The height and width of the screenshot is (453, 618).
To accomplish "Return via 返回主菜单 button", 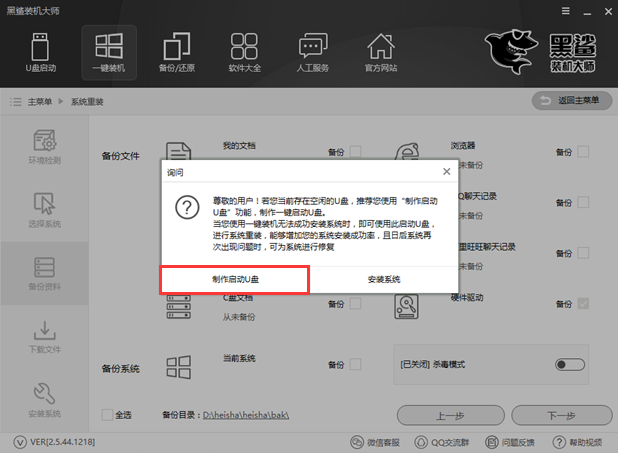I will 572,101.
